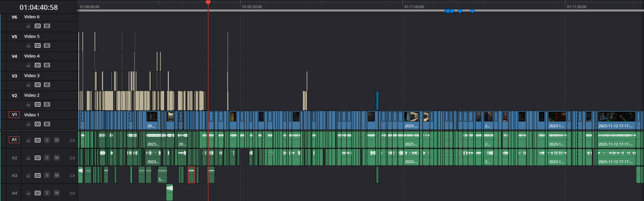Viewport: 644px width, 201px height.
Task: Click the A3 channel format value 2.0
Action: [72, 176]
